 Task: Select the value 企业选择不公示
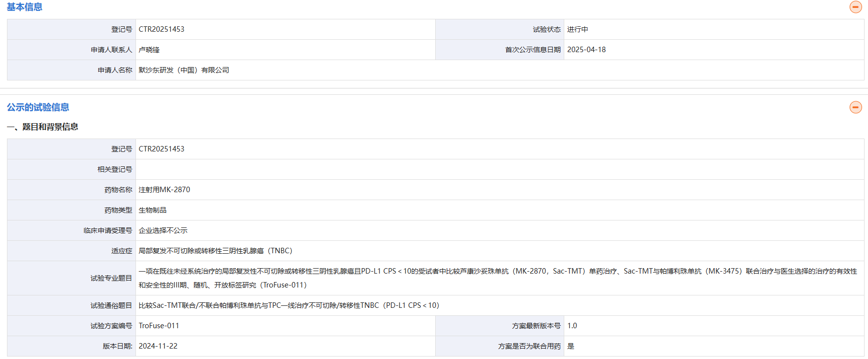click(x=163, y=230)
